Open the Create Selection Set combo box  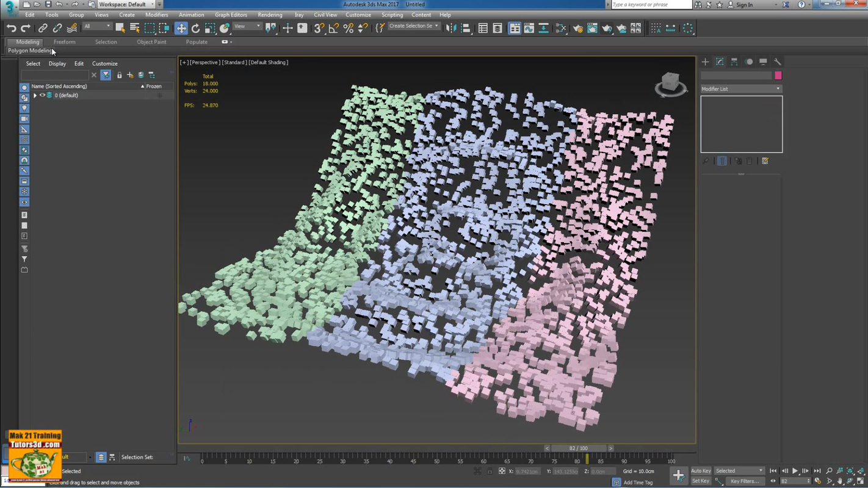(414, 26)
